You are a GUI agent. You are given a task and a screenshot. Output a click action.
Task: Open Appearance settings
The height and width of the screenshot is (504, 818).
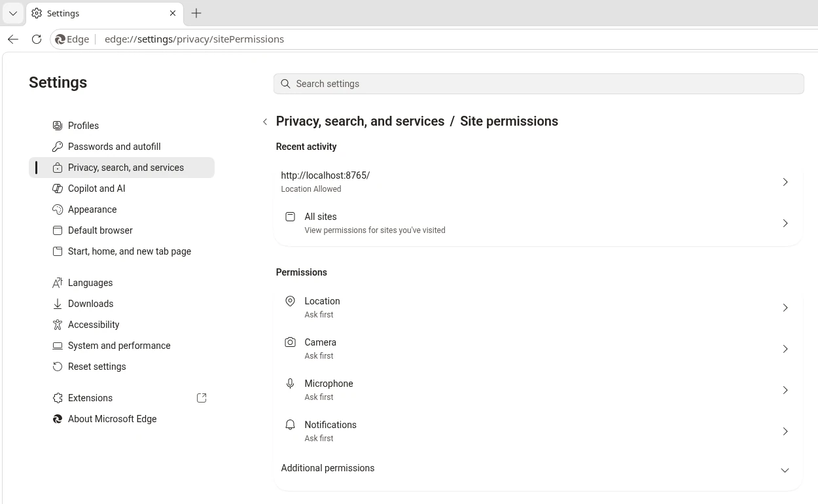(x=122, y=209)
